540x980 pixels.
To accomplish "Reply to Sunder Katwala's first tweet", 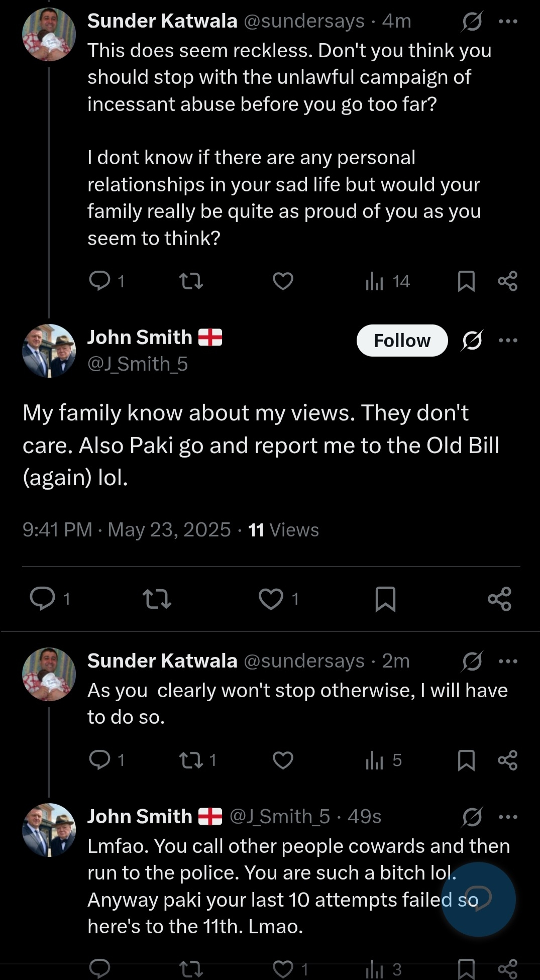I will tap(99, 281).
